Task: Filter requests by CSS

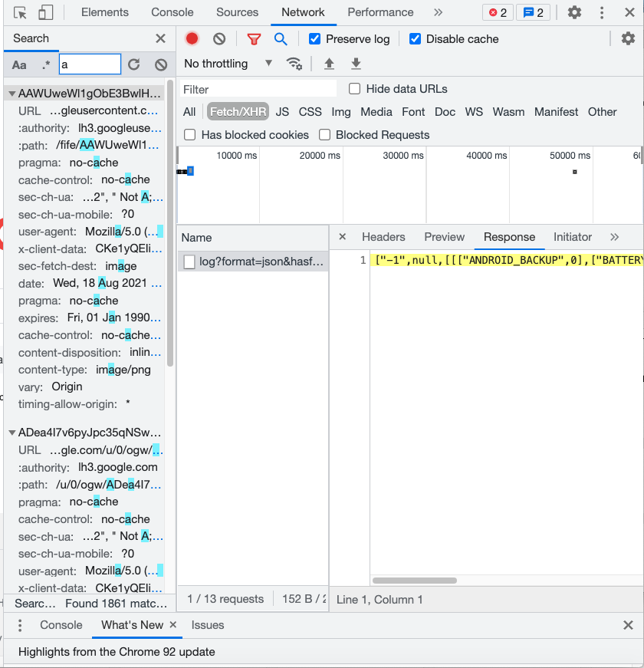Action: click(x=310, y=112)
